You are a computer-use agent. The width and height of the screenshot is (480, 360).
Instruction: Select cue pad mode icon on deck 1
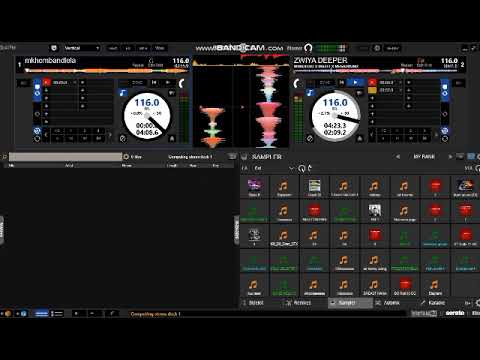click(x=37, y=86)
